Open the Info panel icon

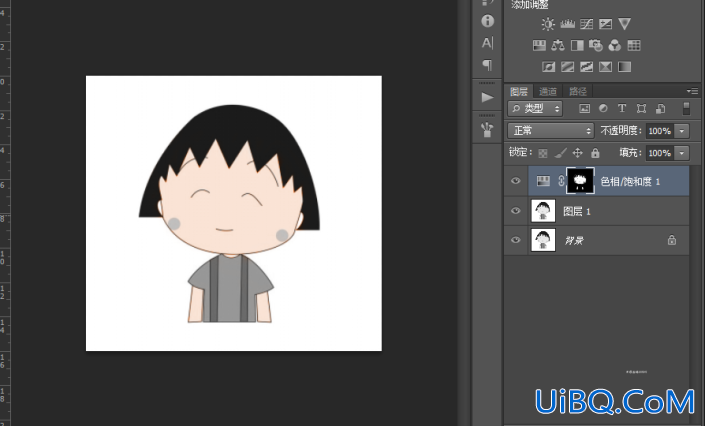(487, 21)
